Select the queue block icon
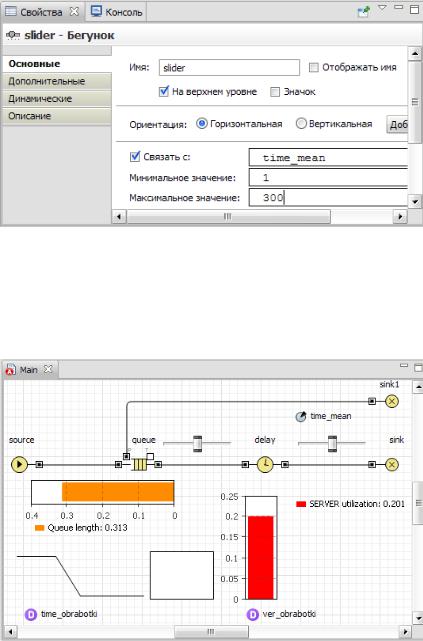Image resolution: width=423 pixels, height=641 pixels. [x=139, y=464]
